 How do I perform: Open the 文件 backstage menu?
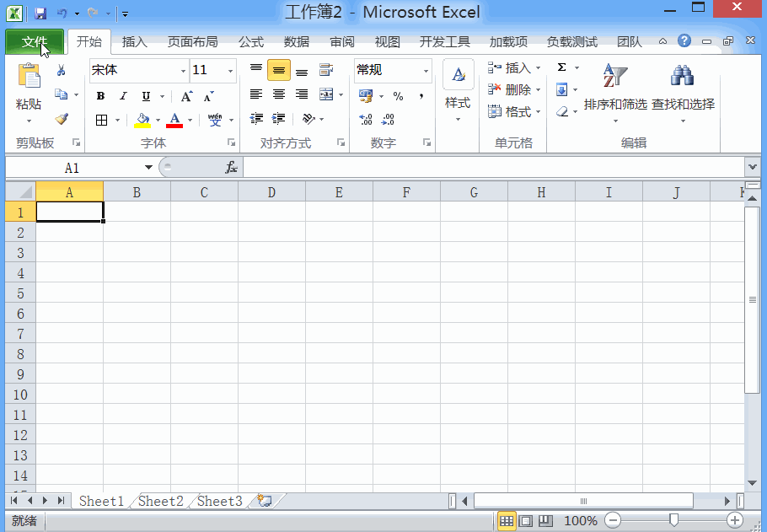point(34,40)
